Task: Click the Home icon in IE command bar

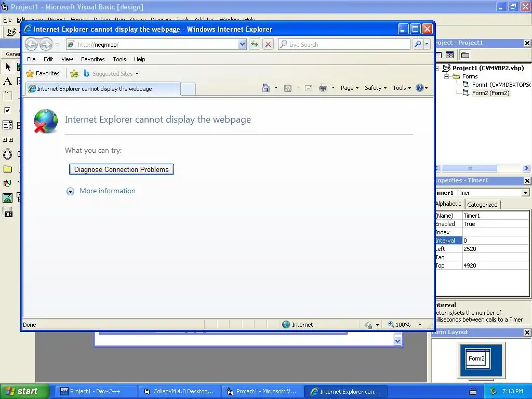Action: (x=265, y=88)
